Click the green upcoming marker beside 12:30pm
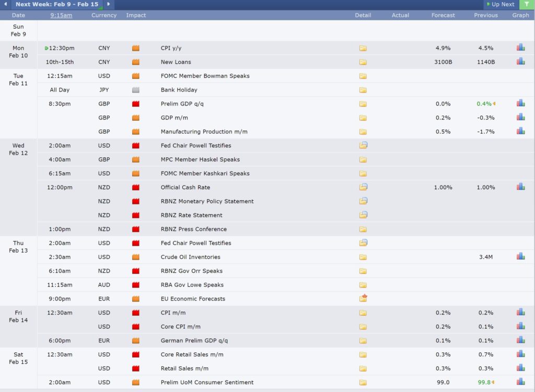535x392 pixels. [x=46, y=49]
